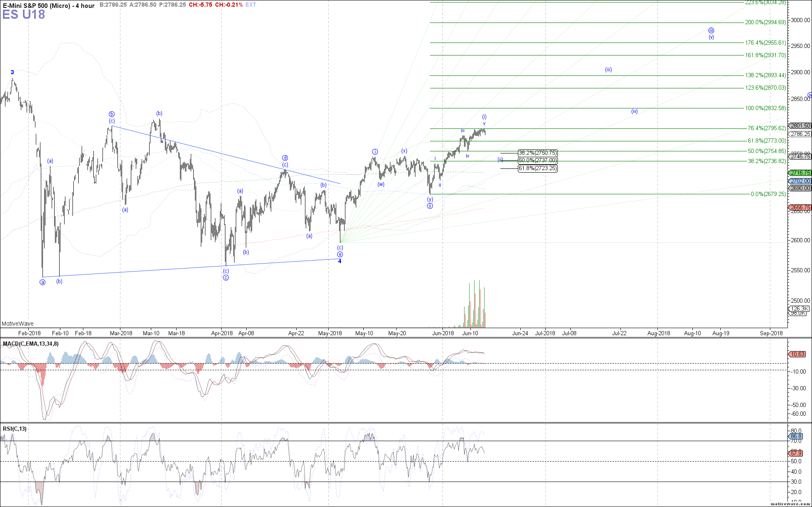
Task: Select the 38.2%(2736.82) Fibonacci label
Action: tap(767, 161)
